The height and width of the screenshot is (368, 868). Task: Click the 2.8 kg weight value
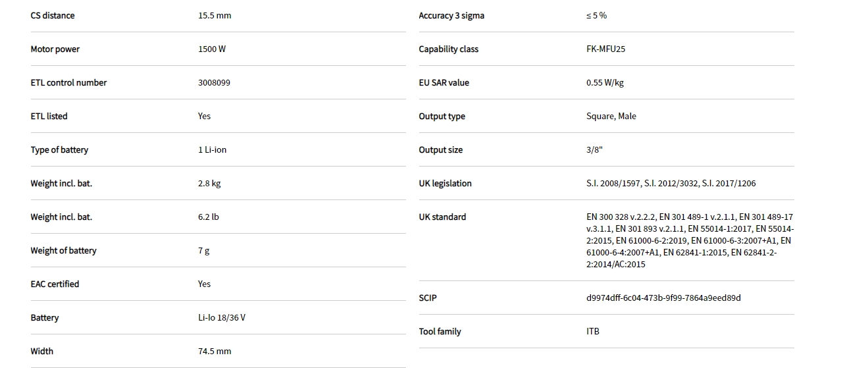209,184
